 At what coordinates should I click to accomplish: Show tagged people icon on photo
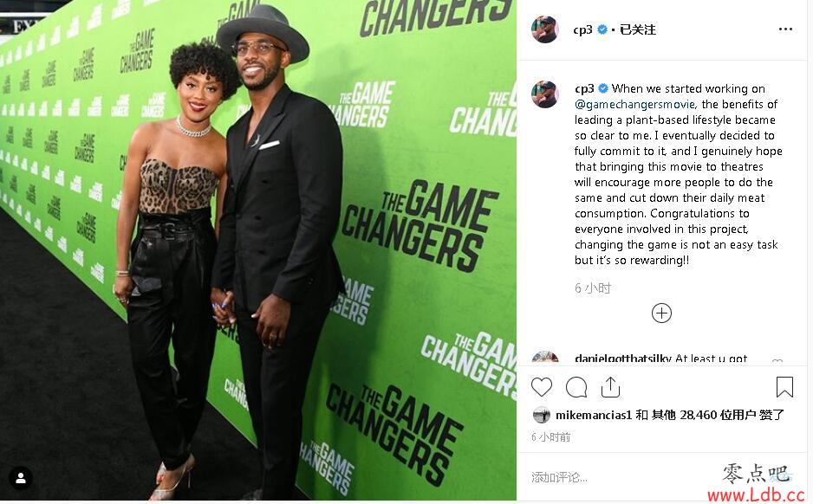click(21, 477)
